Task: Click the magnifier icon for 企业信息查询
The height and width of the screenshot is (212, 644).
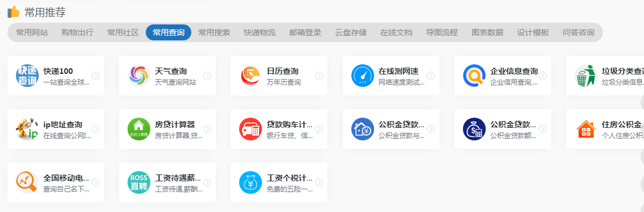Action: pyautogui.click(x=474, y=76)
